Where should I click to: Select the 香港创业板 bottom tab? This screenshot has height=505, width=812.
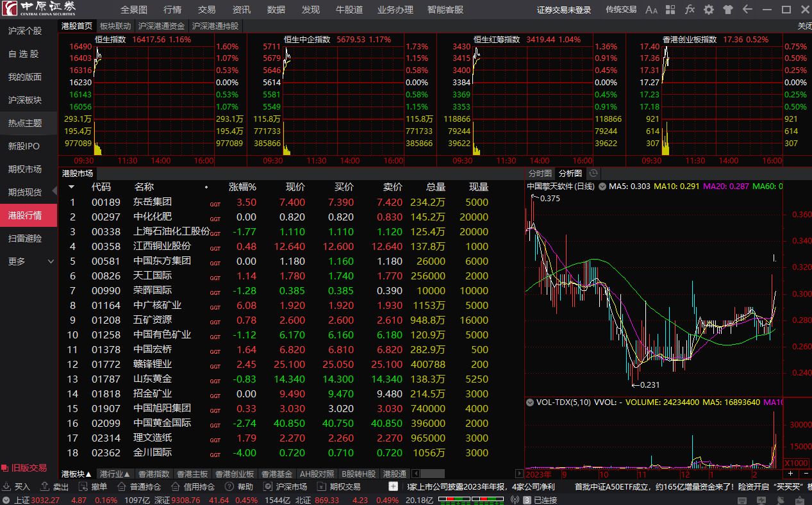(235, 474)
